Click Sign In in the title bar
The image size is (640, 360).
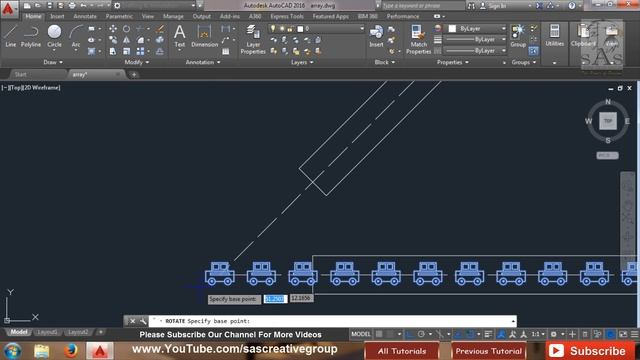[493, 6]
